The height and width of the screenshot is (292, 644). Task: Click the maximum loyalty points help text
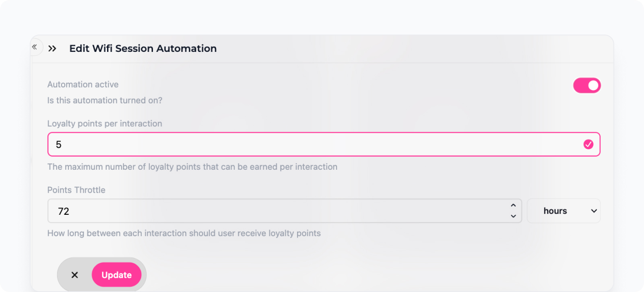point(192,167)
